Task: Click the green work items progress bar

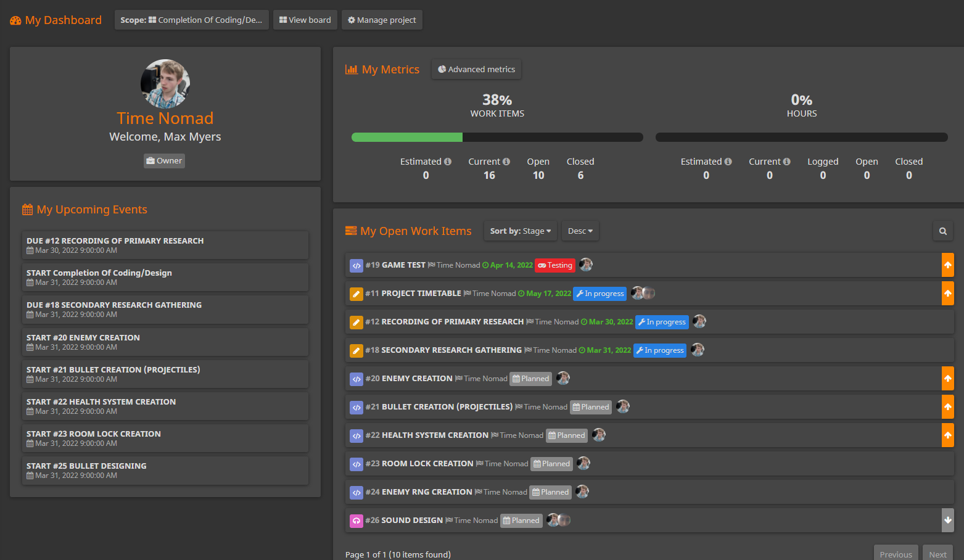Action: click(407, 138)
